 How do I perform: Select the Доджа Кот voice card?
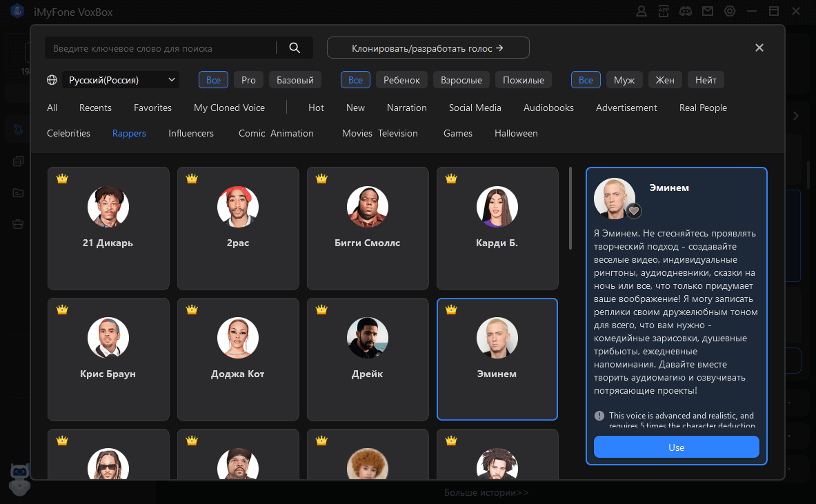coord(238,359)
